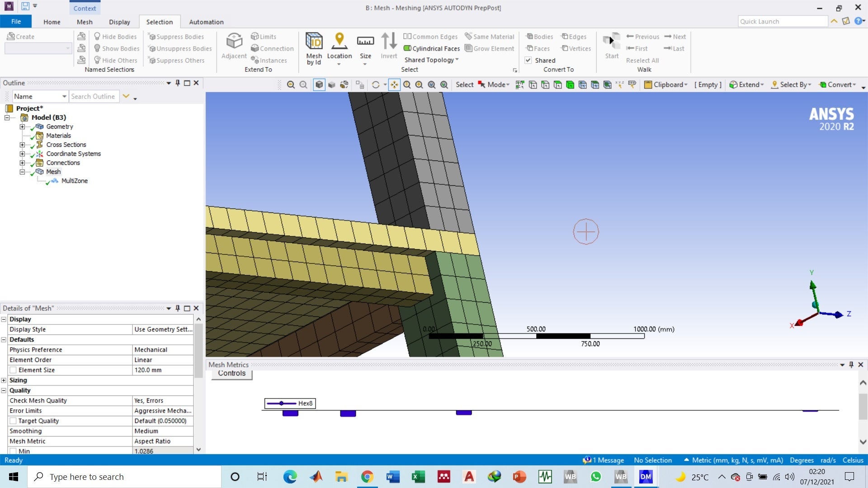Tick the Target Quality checkbox
This screenshot has width=868, height=488.
click(x=13, y=421)
